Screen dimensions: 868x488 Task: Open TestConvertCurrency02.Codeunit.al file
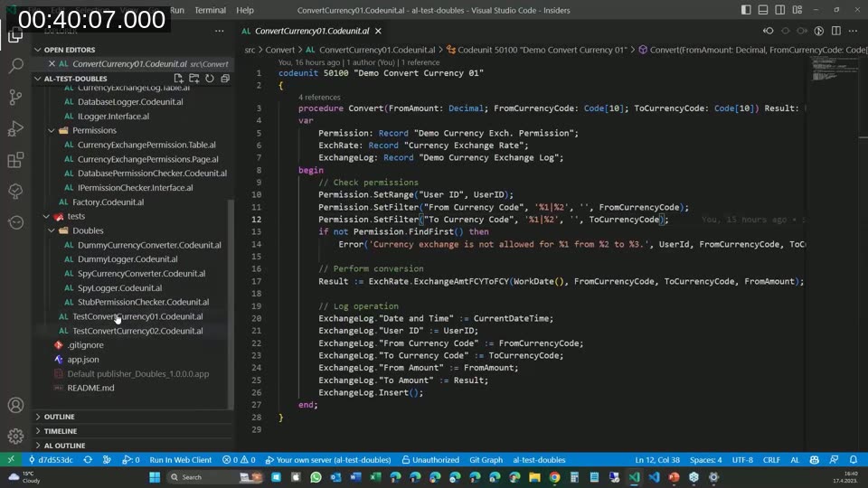(137, 331)
